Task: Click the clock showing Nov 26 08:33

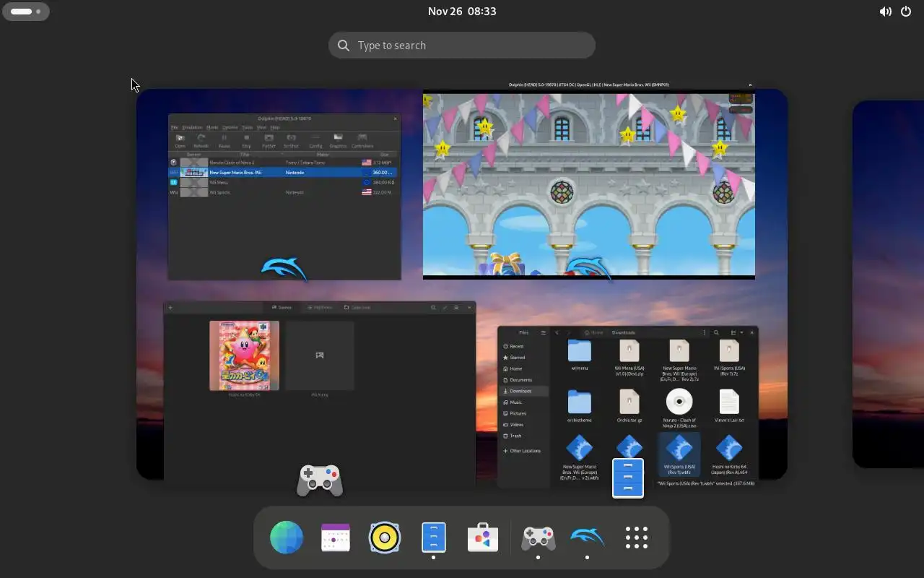Action: click(x=462, y=12)
